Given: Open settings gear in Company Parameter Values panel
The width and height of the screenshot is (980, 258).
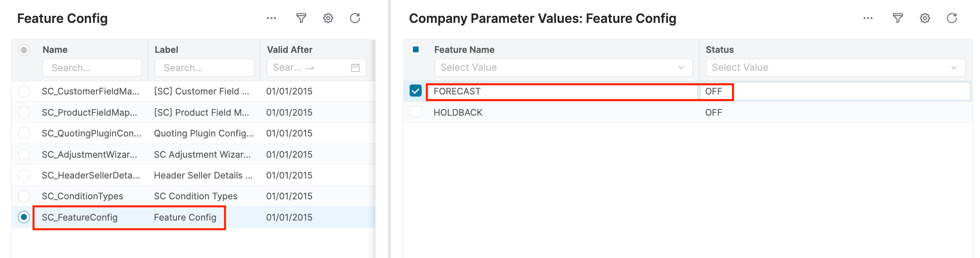Looking at the screenshot, I should tap(925, 18).
